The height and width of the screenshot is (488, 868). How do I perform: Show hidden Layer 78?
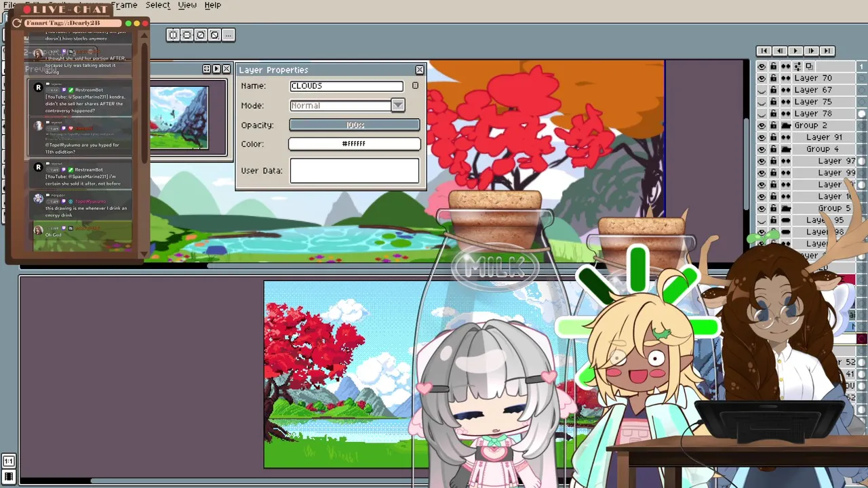pos(762,113)
